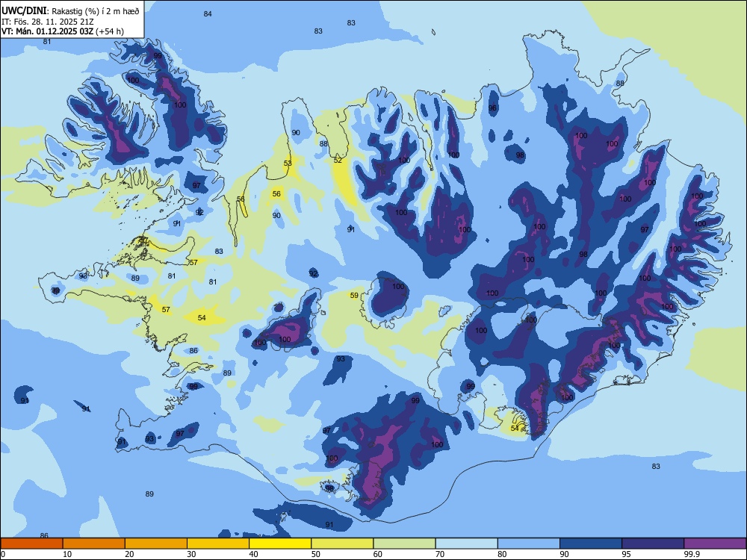This screenshot has width=747, height=560.
Task: Click the legend label '99.9'
Action: [692, 554]
